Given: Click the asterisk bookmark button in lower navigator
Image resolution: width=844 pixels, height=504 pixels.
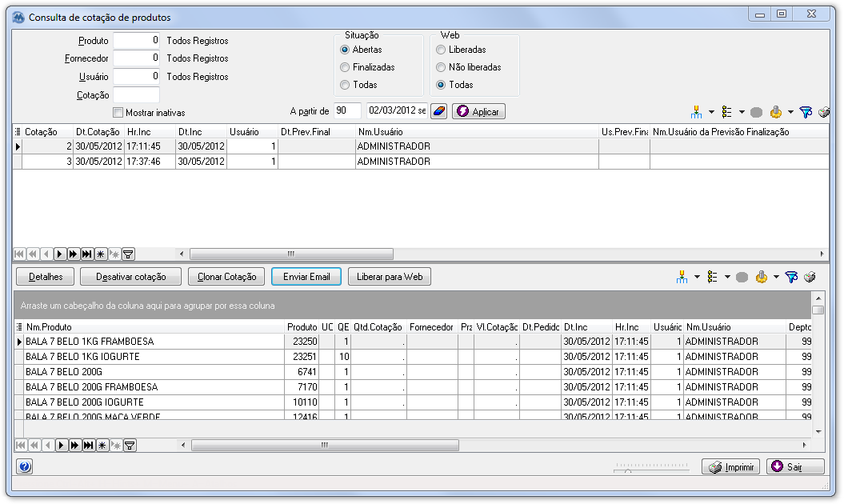Looking at the screenshot, I should (102, 446).
